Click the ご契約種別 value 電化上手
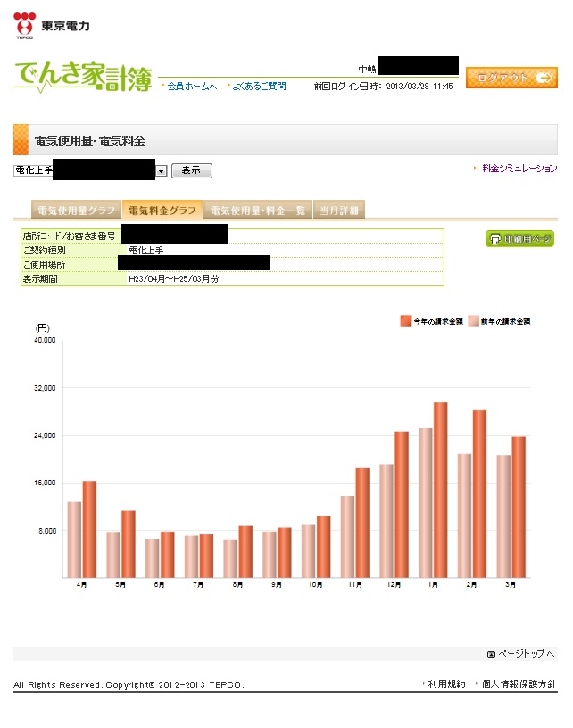The height and width of the screenshot is (728, 573). pyautogui.click(x=145, y=250)
